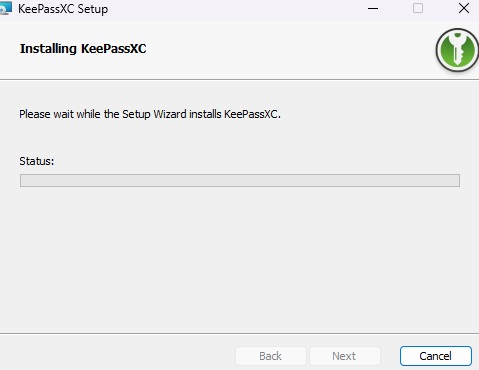Minimize the KeePassXC Setup window
The image size is (479, 370).
[x=373, y=8]
